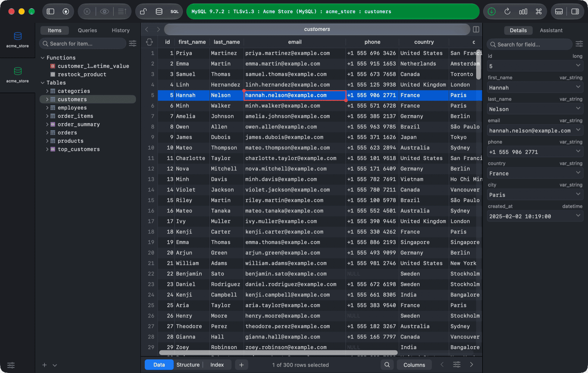This screenshot has height=373, width=588.
Task: Click the green download update icon
Action: (492, 11)
